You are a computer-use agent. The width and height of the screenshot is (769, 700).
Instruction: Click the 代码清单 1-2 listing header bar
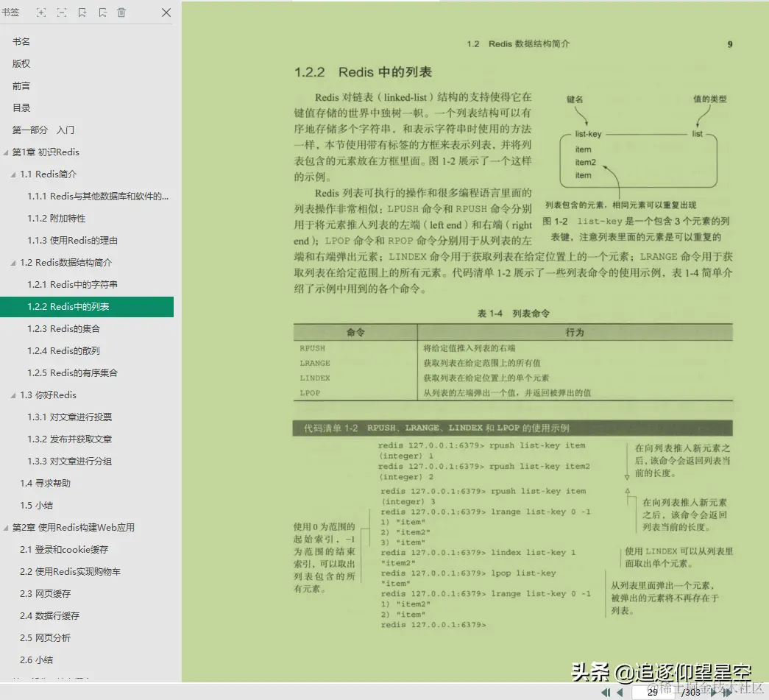pos(512,428)
